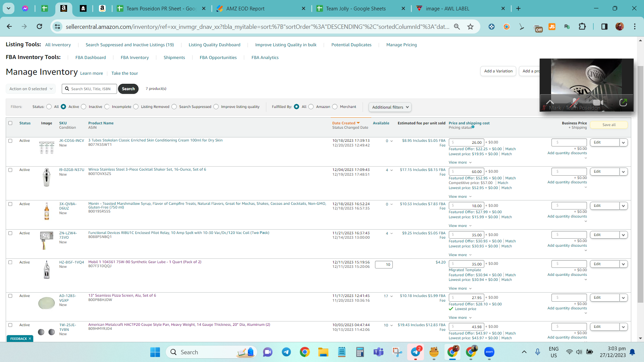Select the Listing Removed status filter
Viewport: 644px width, 362px height.
coord(136,107)
